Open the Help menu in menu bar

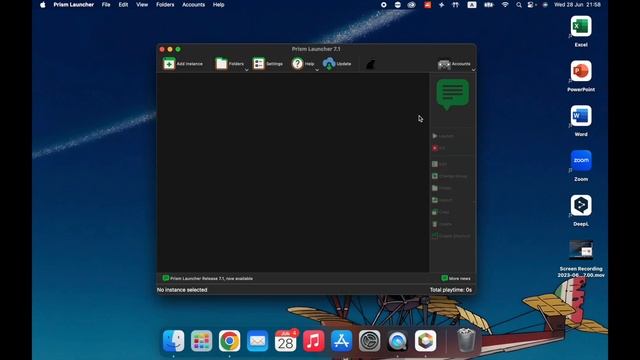(x=218, y=5)
